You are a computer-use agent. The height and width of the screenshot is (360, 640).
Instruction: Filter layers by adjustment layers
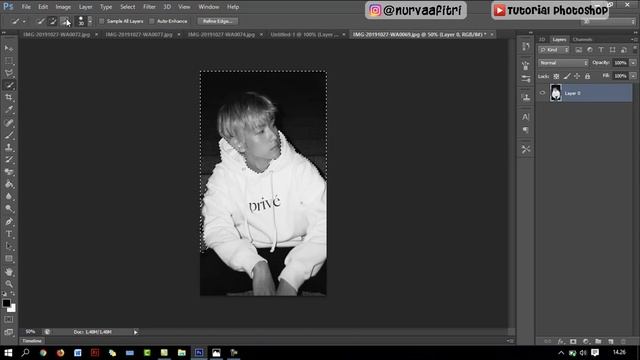(x=590, y=50)
